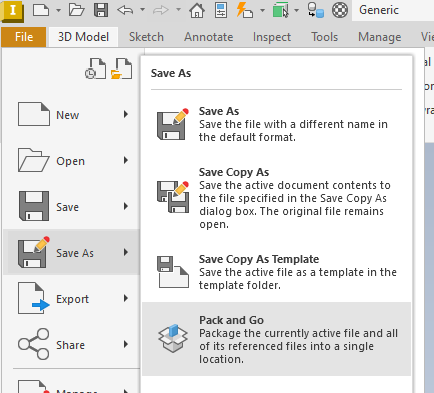Switch to the 3D Model ribbon tab
Screen dimensions: 434x393
[x=83, y=37]
